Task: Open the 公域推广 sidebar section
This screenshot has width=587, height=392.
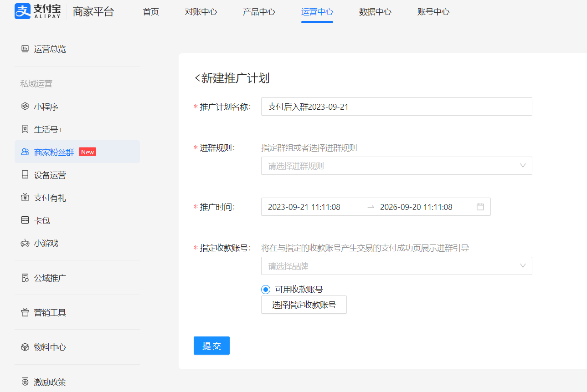Action: (x=50, y=278)
